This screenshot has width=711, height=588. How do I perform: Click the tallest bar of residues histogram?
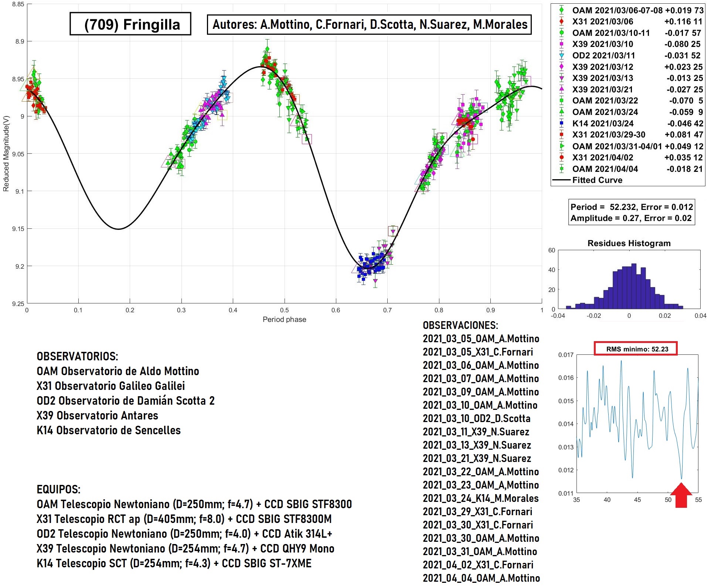coord(634,286)
